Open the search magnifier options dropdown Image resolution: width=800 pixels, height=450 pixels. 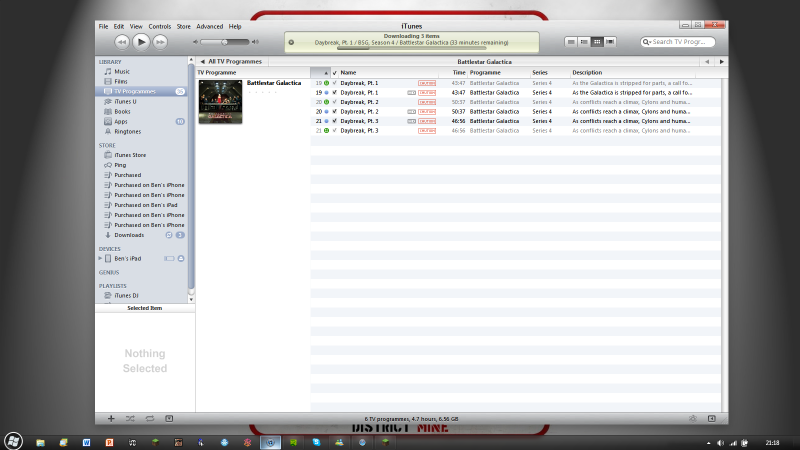[x=646, y=42]
